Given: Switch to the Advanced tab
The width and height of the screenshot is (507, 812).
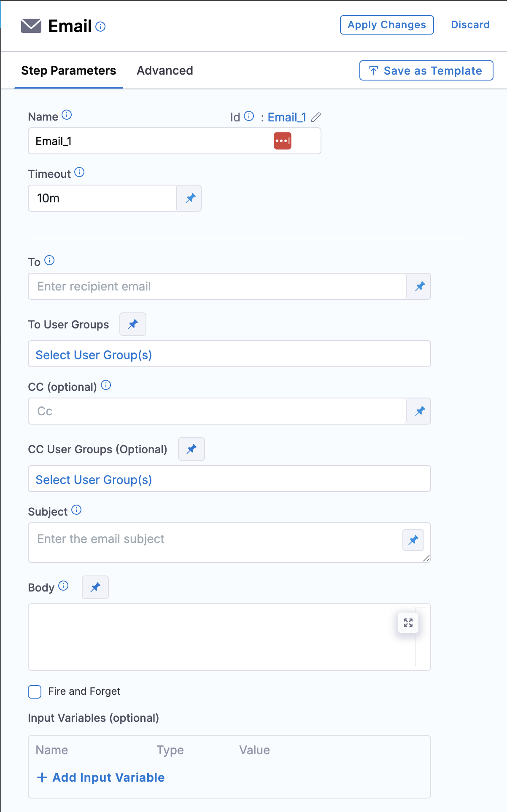Looking at the screenshot, I should pos(165,70).
